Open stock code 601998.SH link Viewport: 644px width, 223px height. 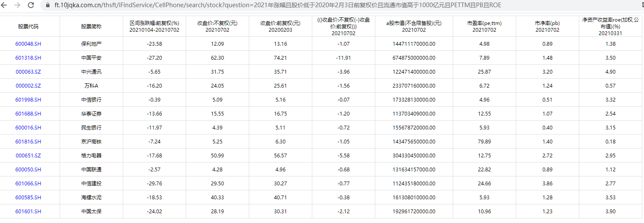(28, 100)
